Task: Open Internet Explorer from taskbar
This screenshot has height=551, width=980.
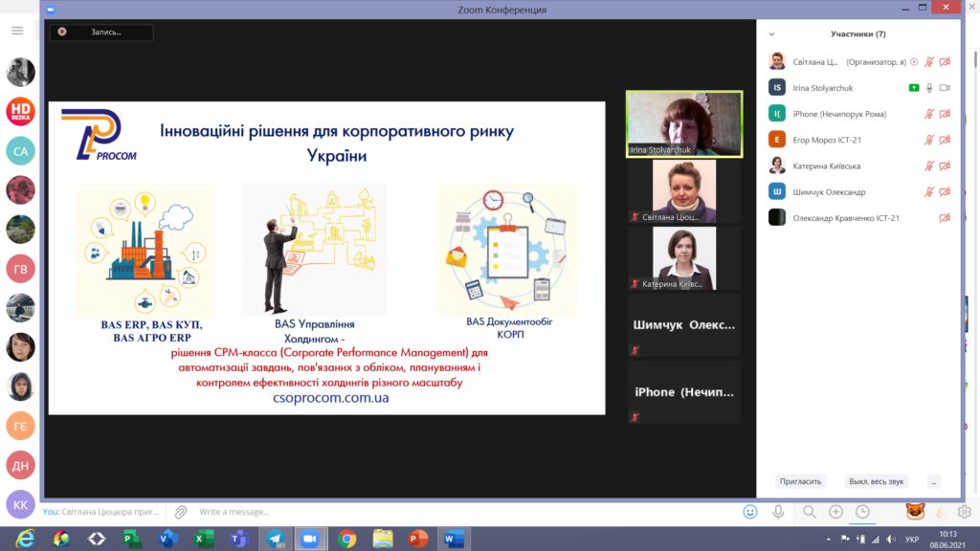Action: (x=25, y=539)
